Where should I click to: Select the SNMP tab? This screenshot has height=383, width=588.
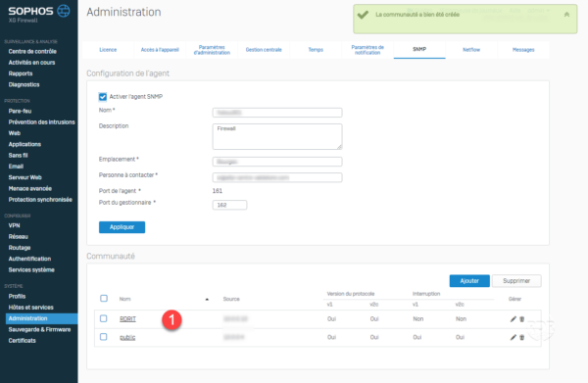(419, 50)
